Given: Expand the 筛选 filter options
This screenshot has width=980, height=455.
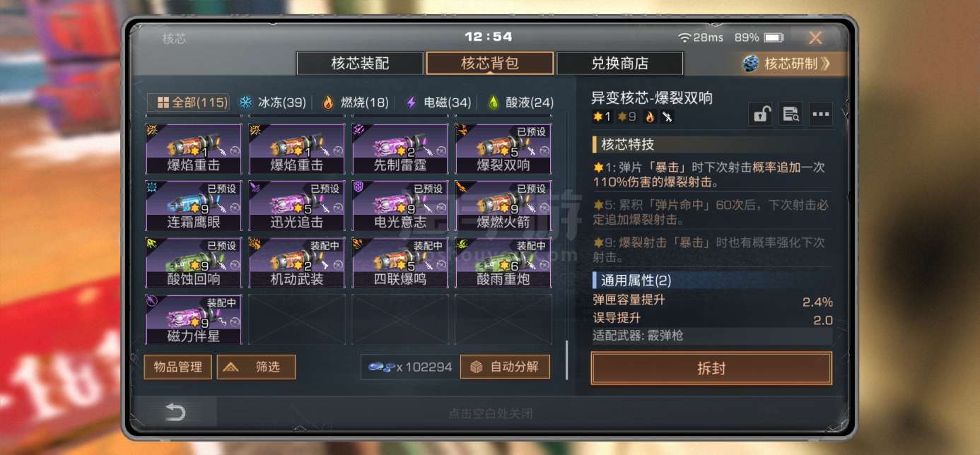Looking at the screenshot, I should point(256,367).
